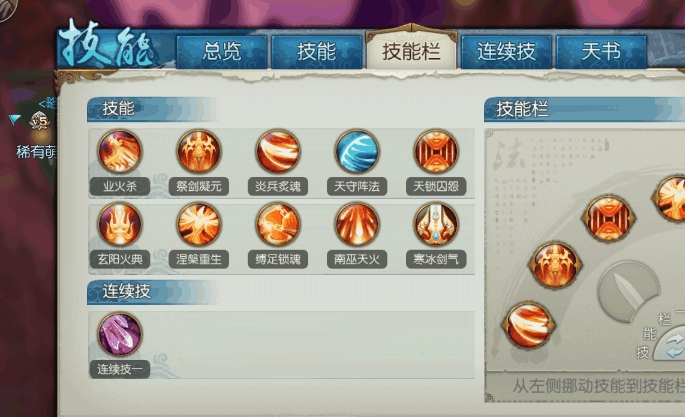Image resolution: width=685 pixels, height=417 pixels.
Task: Select the 涅槃重生 skill icon
Action: click(199, 224)
